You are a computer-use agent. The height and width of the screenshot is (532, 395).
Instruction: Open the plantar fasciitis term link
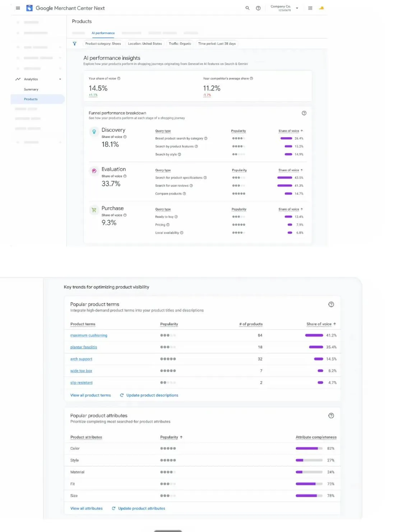pyautogui.click(x=84, y=347)
